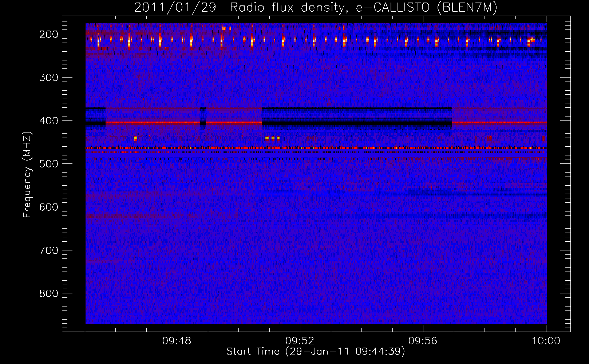
Task: Click the 09:48 time tick label
Action: coord(177,341)
